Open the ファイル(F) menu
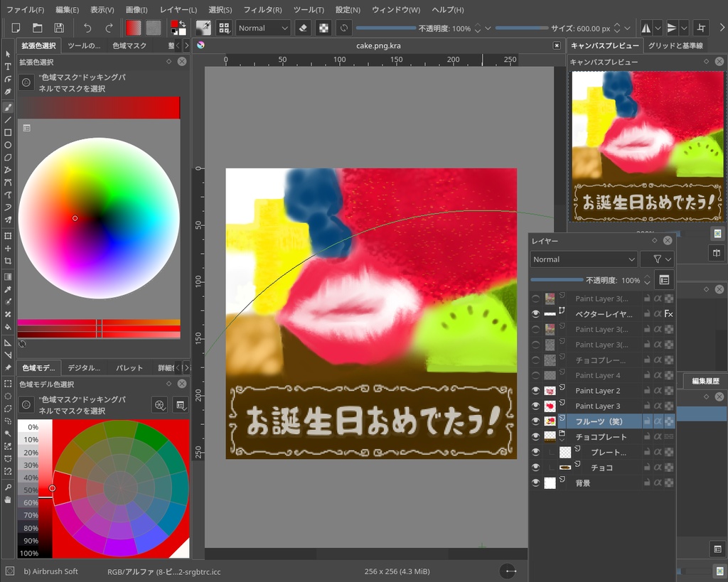Image resolution: width=728 pixels, height=582 pixels. [x=25, y=9]
